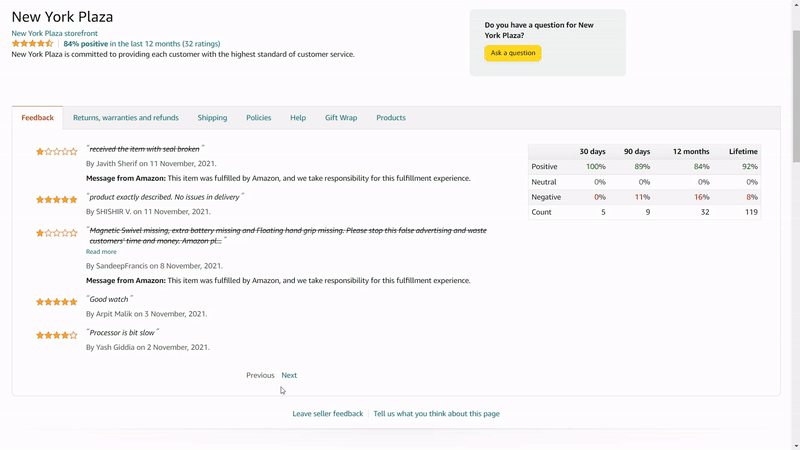Click the 8% lifetime negative value
Viewport: 800px width, 450px height.
pos(752,197)
